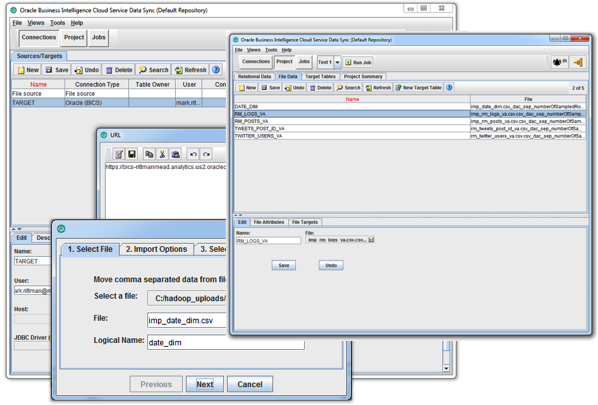Open help icon in File Data toolbar

pyautogui.click(x=449, y=87)
